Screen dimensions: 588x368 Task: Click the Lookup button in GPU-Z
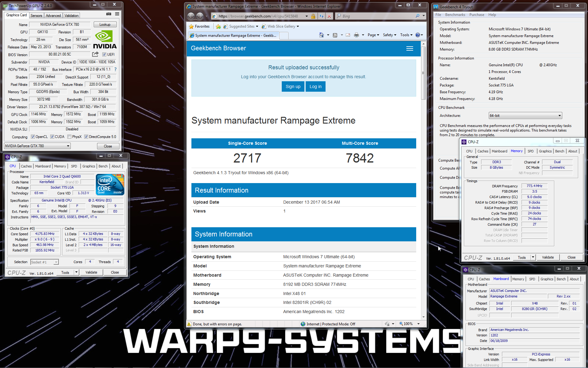coord(105,25)
